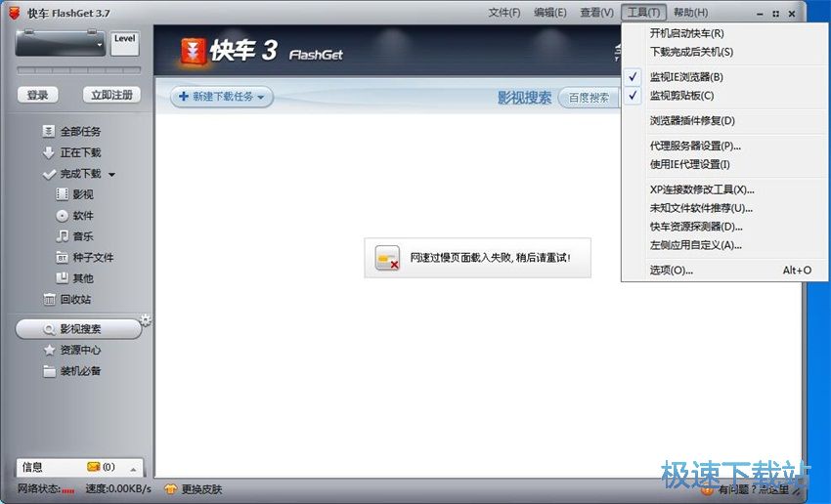
Task: Open the Video (影视) film icon
Action: pos(62,194)
